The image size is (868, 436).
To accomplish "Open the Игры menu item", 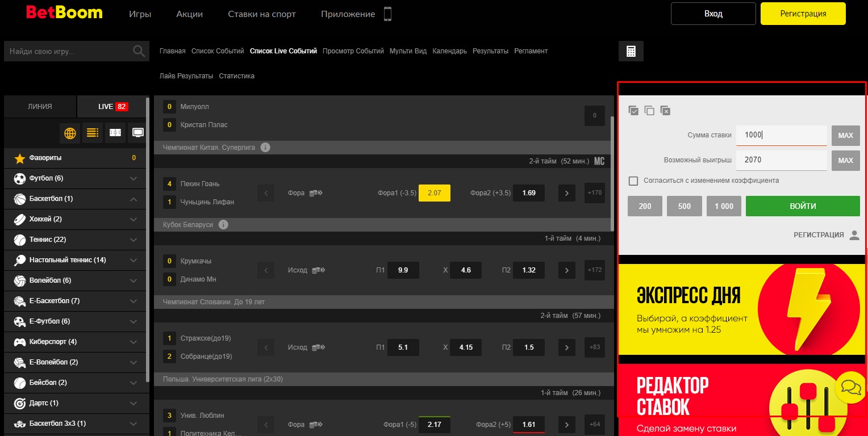I will click(x=140, y=14).
